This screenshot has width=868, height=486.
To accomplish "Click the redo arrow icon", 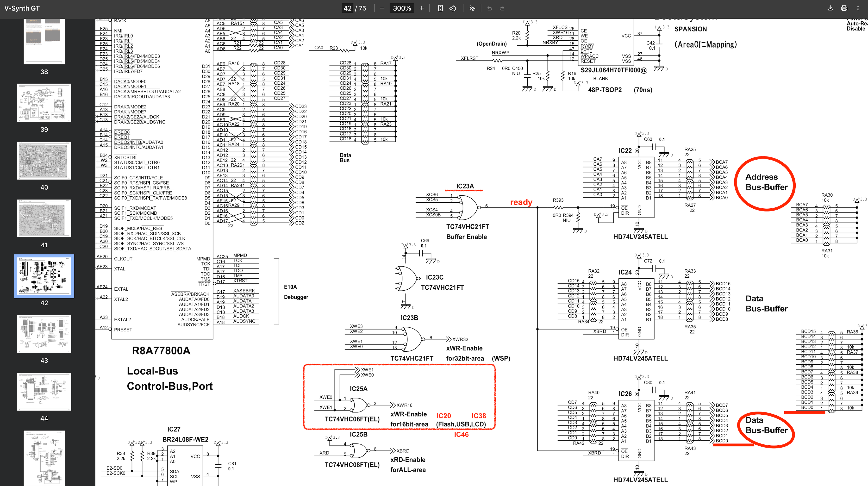I will tap(502, 8).
